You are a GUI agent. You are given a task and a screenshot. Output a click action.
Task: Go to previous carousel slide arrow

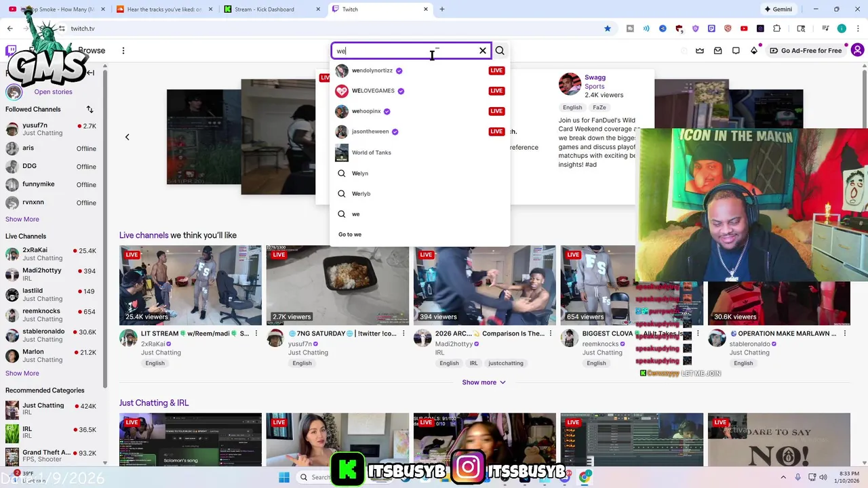[x=127, y=137]
